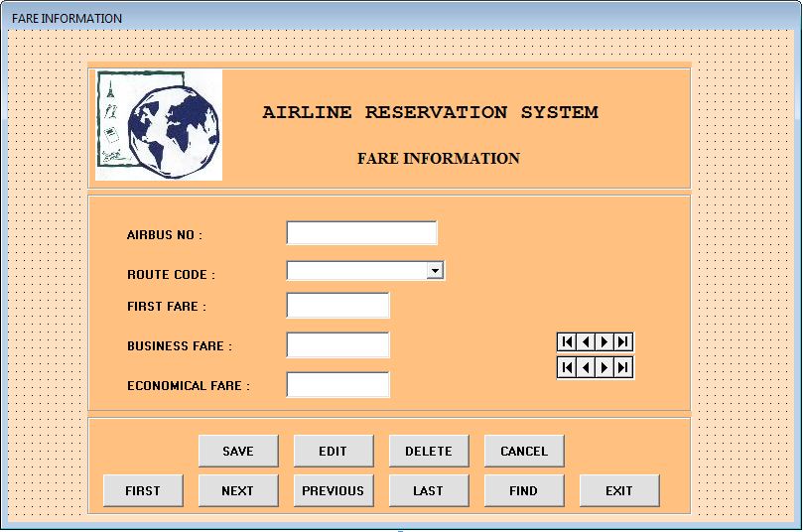The width and height of the screenshot is (803, 532).
Task: Select the AIRBUS NO label
Action: click(165, 235)
